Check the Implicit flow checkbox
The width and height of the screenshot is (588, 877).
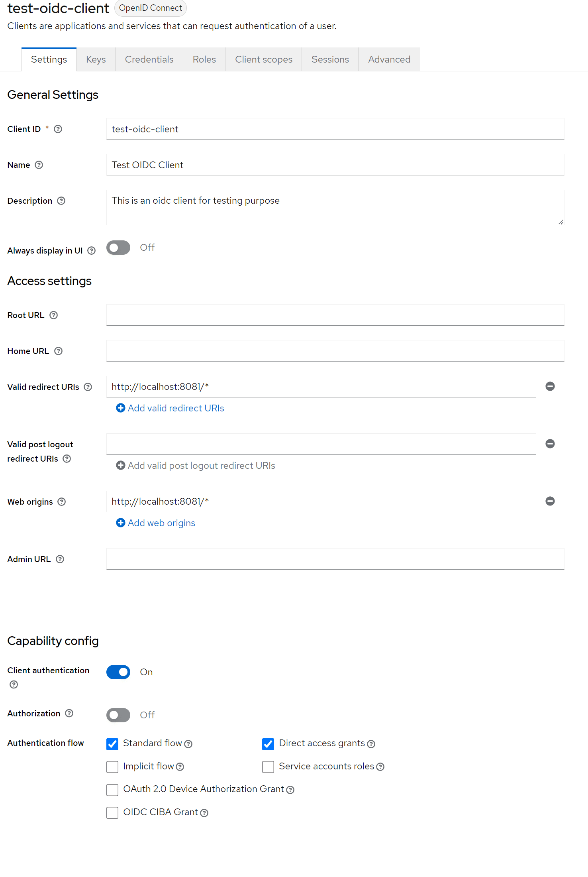click(112, 767)
